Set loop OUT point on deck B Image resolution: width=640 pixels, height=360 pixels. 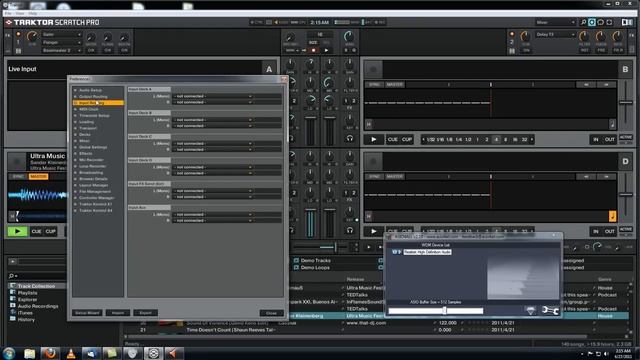[x=609, y=140]
